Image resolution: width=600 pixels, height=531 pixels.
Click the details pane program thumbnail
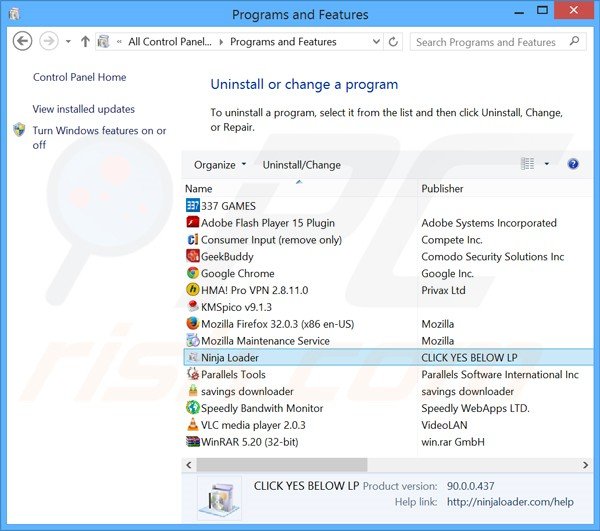[219, 499]
